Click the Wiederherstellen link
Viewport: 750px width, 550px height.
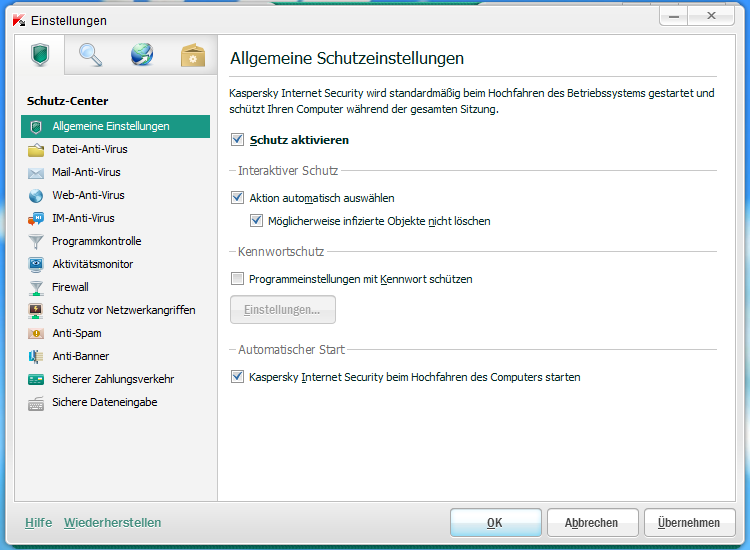coord(112,523)
